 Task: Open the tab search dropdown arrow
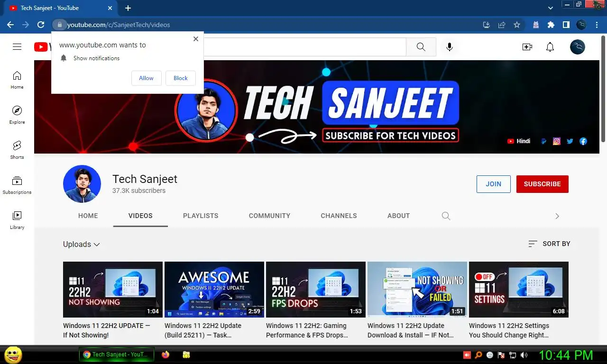551,8
